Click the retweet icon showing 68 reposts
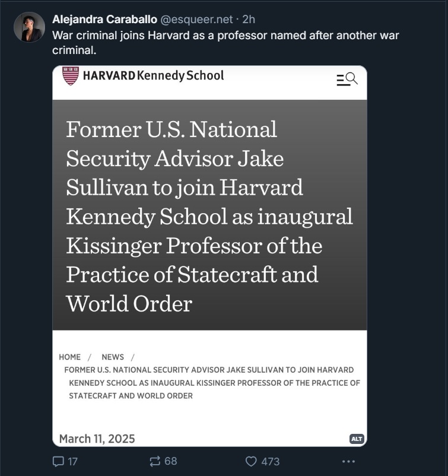Screen dimensions: 448x476 pyautogui.click(x=155, y=461)
